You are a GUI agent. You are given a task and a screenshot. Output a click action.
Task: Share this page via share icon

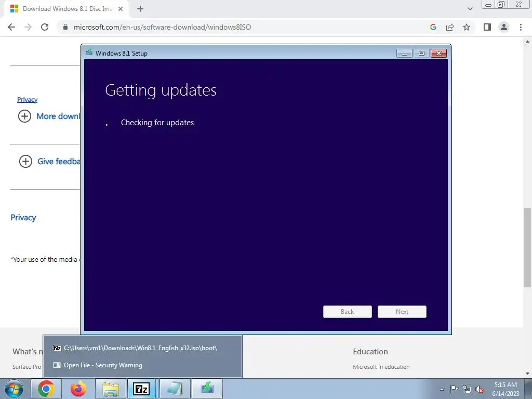click(450, 27)
